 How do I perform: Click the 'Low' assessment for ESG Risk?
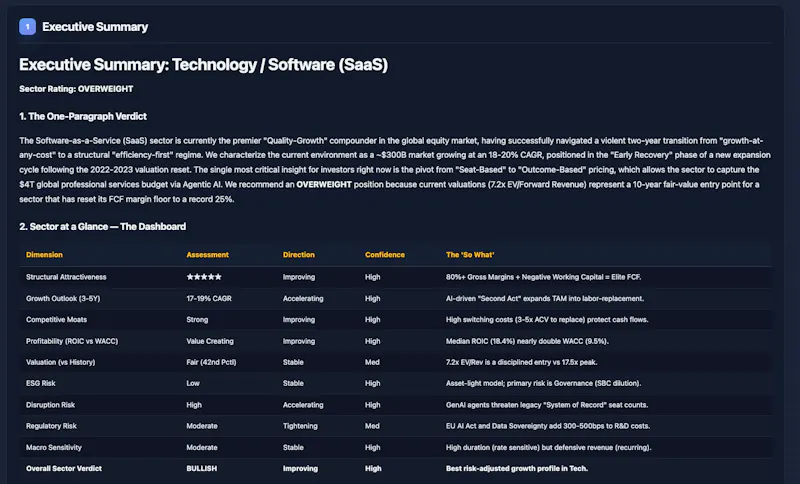pos(193,383)
